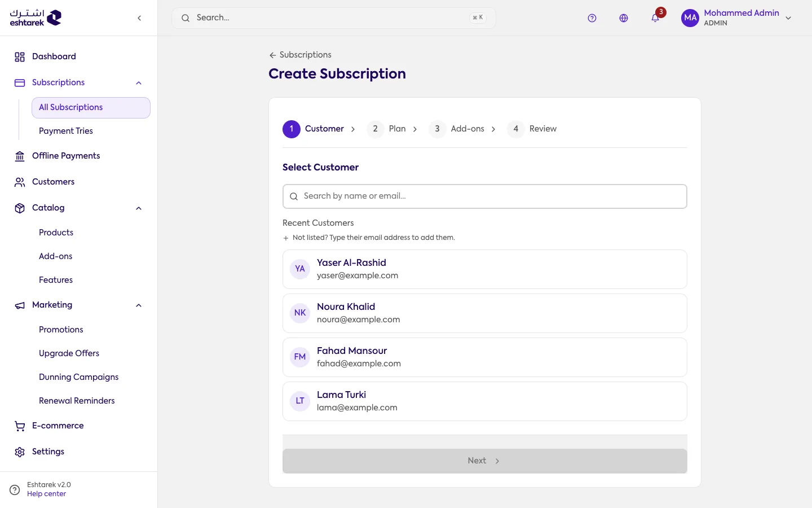Click step 4 Review in the stepper
The image size is (812, 508).
(x=532, y=129)
